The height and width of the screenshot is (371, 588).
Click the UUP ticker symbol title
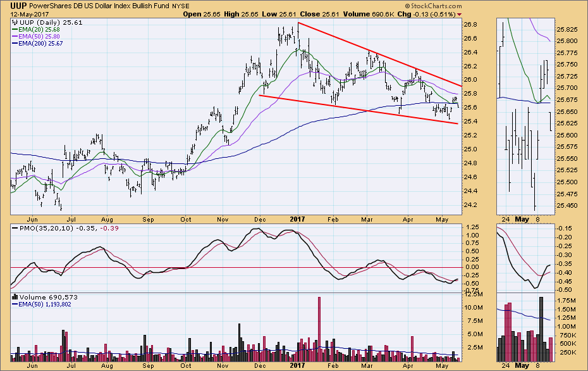pos(18,6)
